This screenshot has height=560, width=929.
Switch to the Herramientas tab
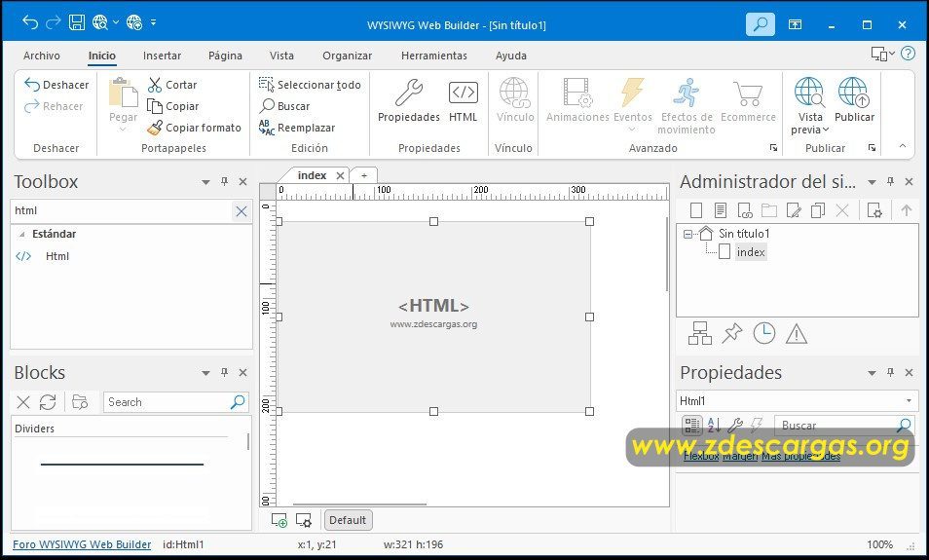click(434, 56)
